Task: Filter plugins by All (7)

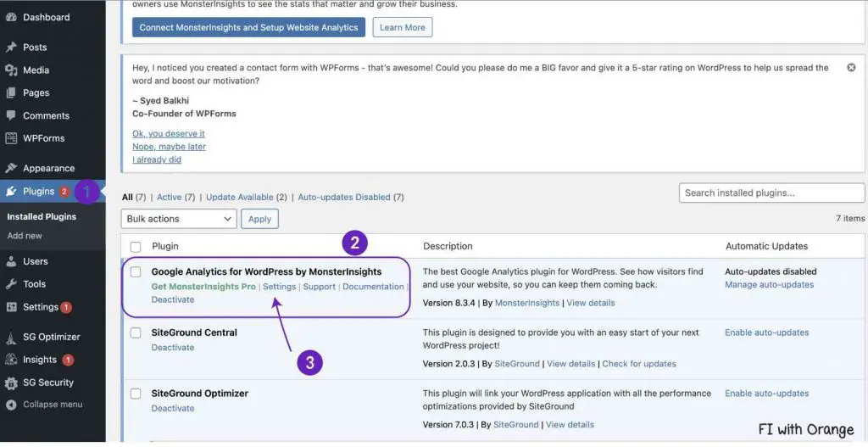Action: click(133, 197)
